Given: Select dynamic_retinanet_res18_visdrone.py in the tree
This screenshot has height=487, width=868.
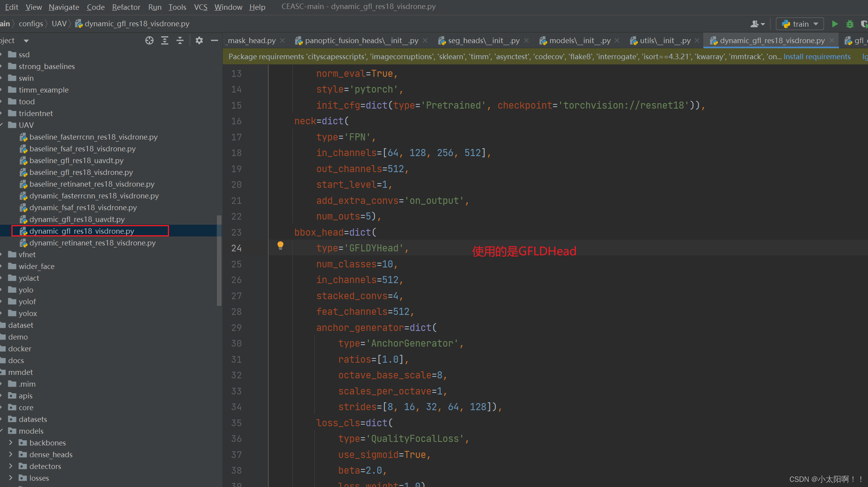Looking at the screenshot, I should pos(92,243).
